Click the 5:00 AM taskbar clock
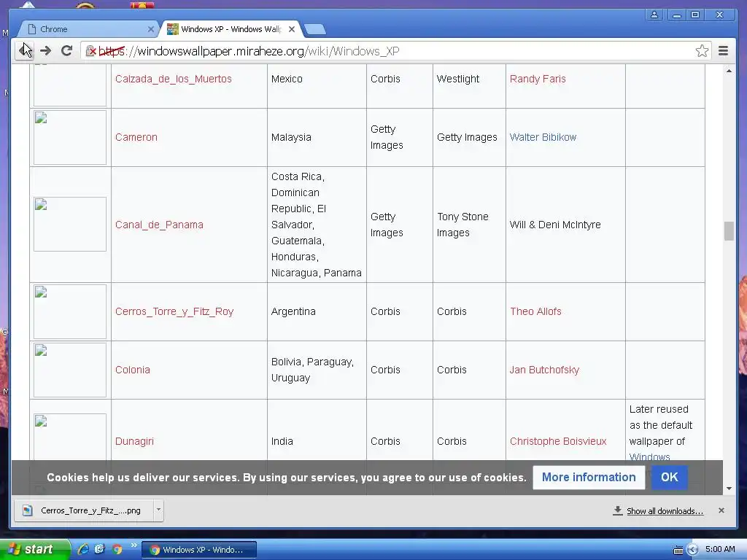This screenshot has width=747, height=560. 720,550
